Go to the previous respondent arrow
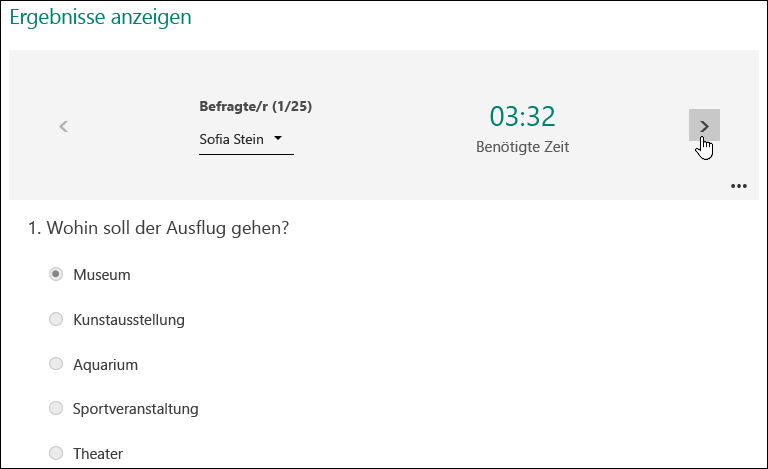768x469 pixels. click(x=63, y=126)
